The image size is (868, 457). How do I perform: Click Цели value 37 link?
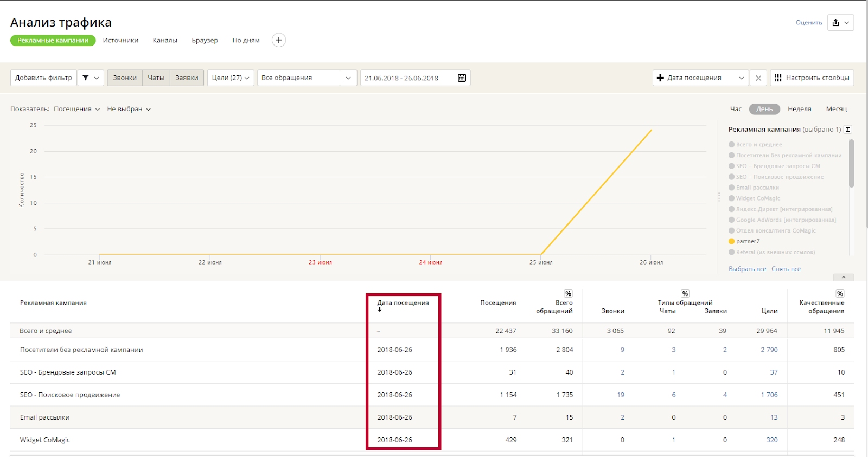point(774,372)
